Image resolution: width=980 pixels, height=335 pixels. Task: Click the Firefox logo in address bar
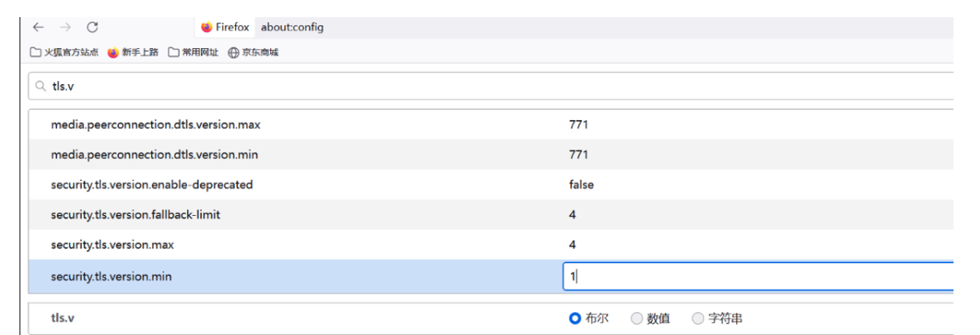206,27
